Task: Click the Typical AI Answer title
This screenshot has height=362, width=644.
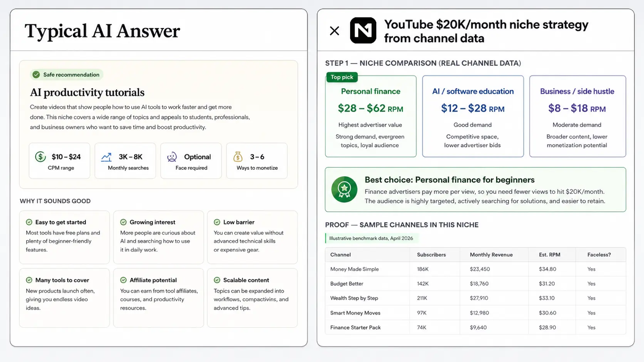Action: tap(102, 31)
